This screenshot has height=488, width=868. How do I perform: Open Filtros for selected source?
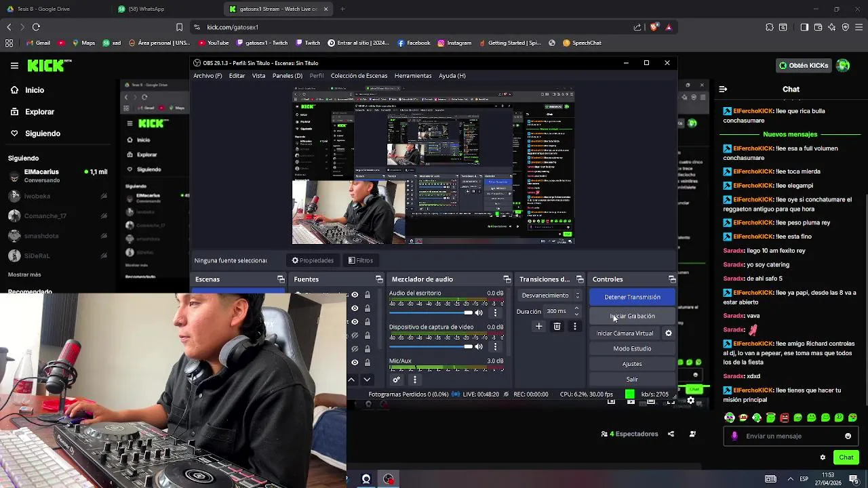coord(360,260)
